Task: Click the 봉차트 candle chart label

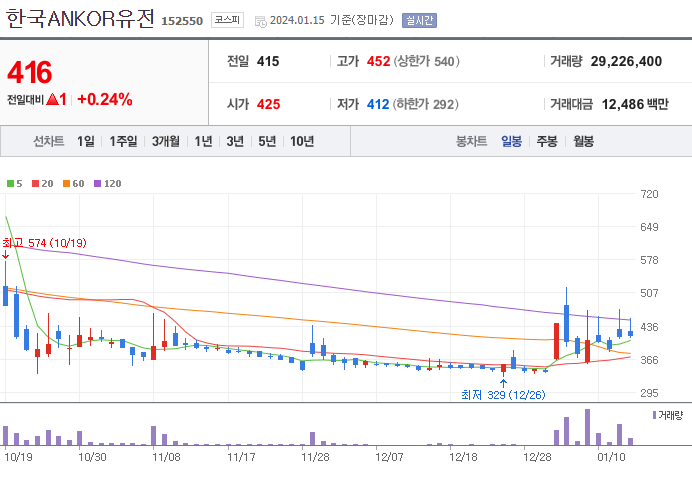Action: tap(471, 141)
